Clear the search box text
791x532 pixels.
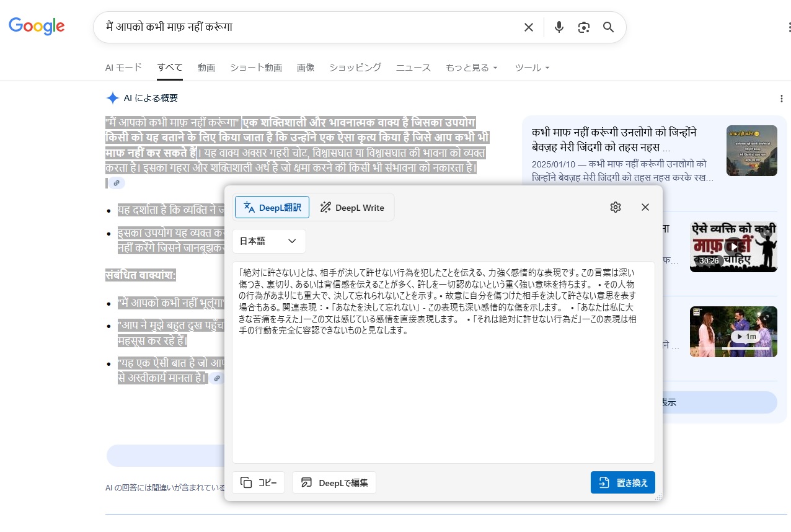point(528,27)
